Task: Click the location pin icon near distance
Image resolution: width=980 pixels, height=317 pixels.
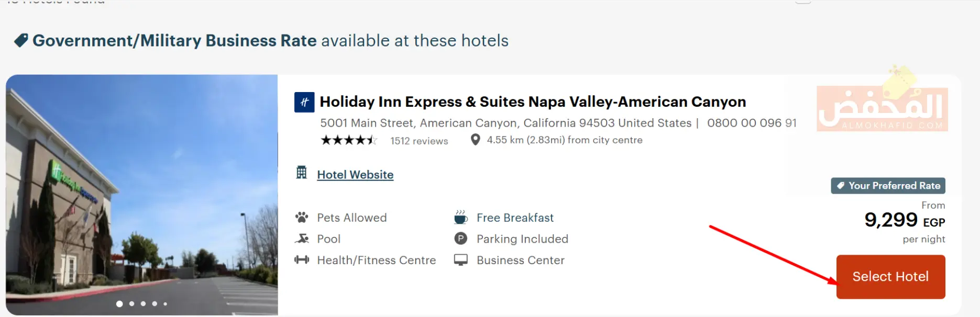Action: pos(475,140)
